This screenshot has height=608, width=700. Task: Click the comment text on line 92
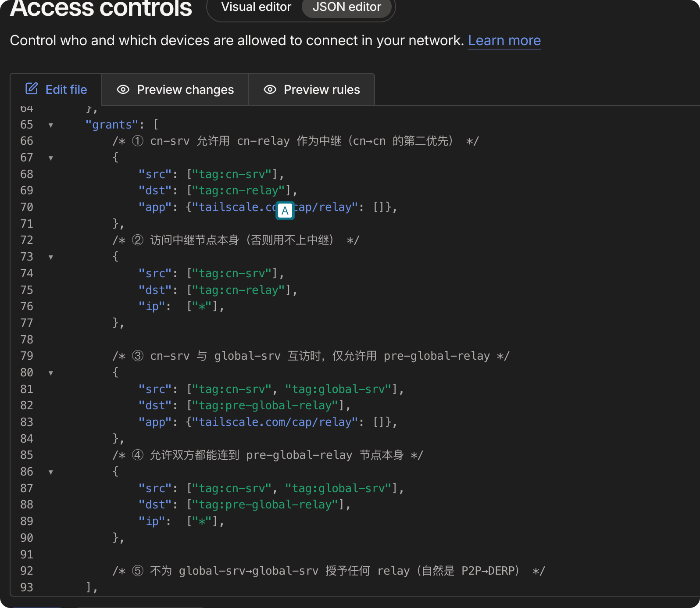328,571
